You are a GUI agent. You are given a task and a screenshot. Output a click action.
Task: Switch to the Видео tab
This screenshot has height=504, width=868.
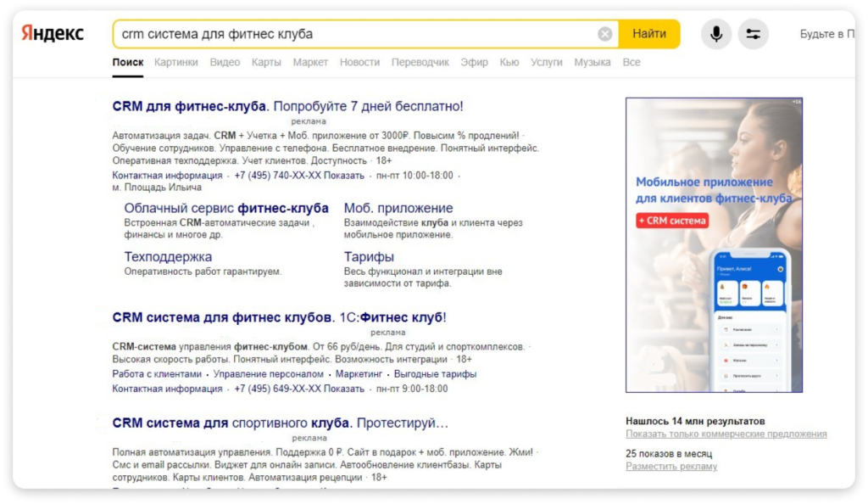tap(225, 62)
